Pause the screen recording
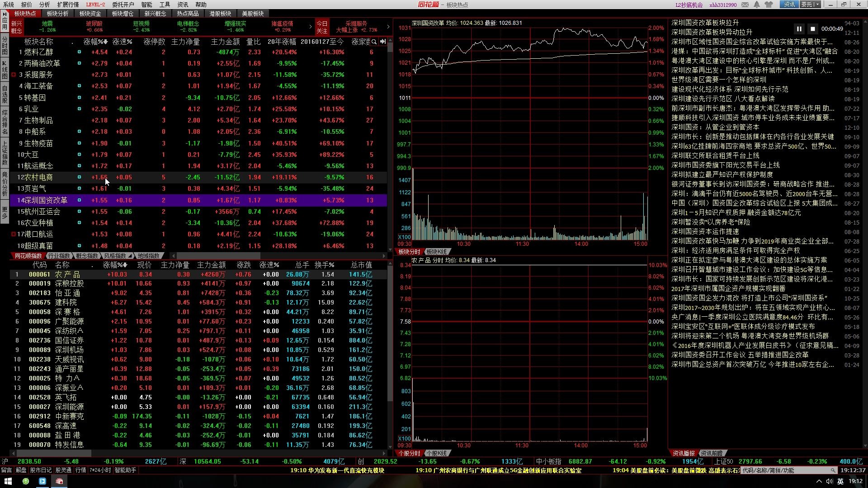Image resolution: width=868 pixels, height=488 pixels. coord(799,29)
